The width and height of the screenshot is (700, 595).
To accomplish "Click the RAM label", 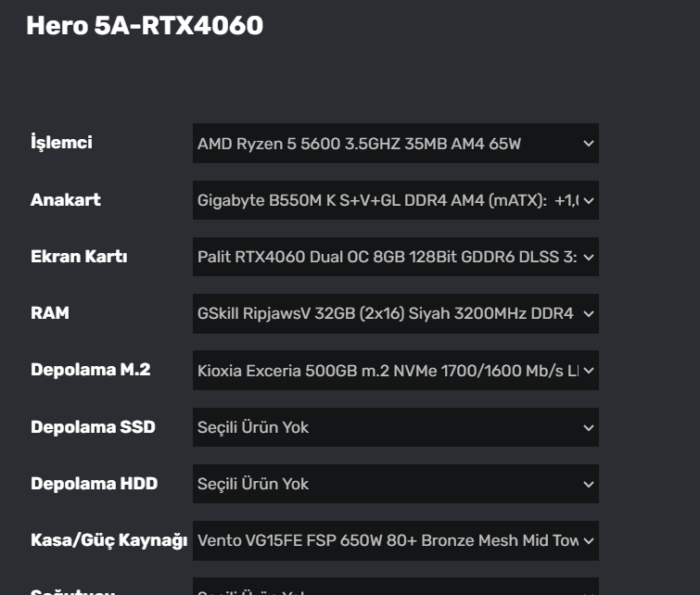I will (50, 313).
